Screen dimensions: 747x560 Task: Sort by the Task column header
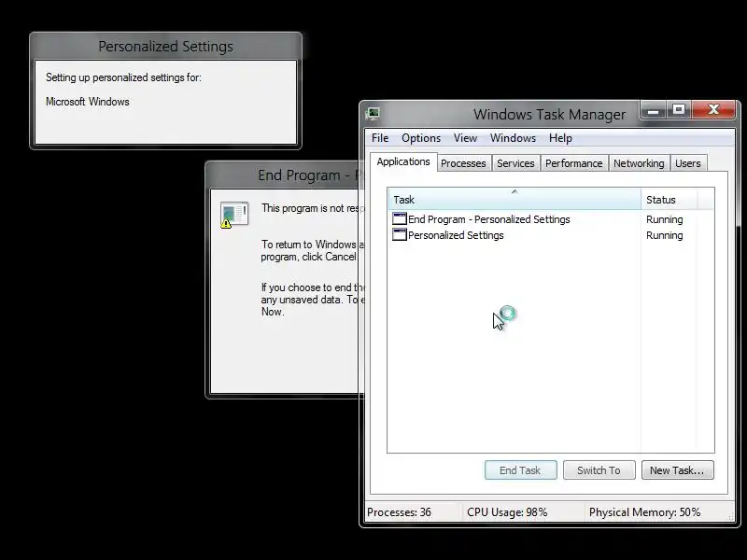tap(514, 200)
